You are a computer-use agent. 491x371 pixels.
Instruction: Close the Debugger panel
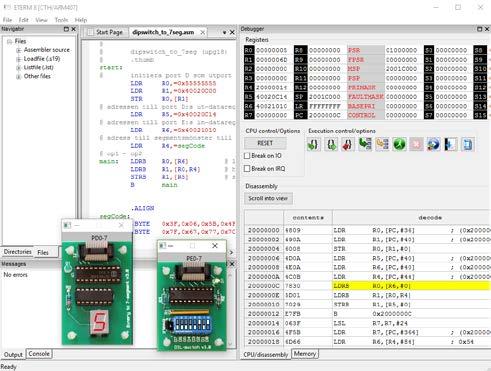(x=487, y=29)
